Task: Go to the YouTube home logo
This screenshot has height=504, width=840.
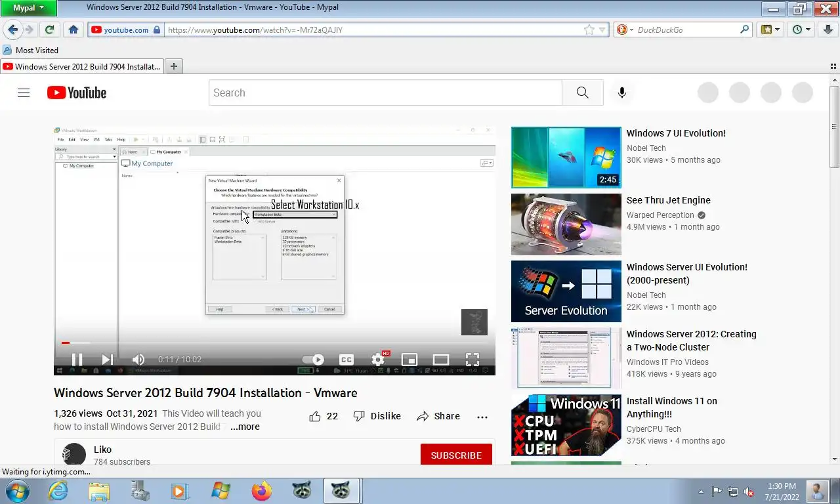Action: pos(77,93)
